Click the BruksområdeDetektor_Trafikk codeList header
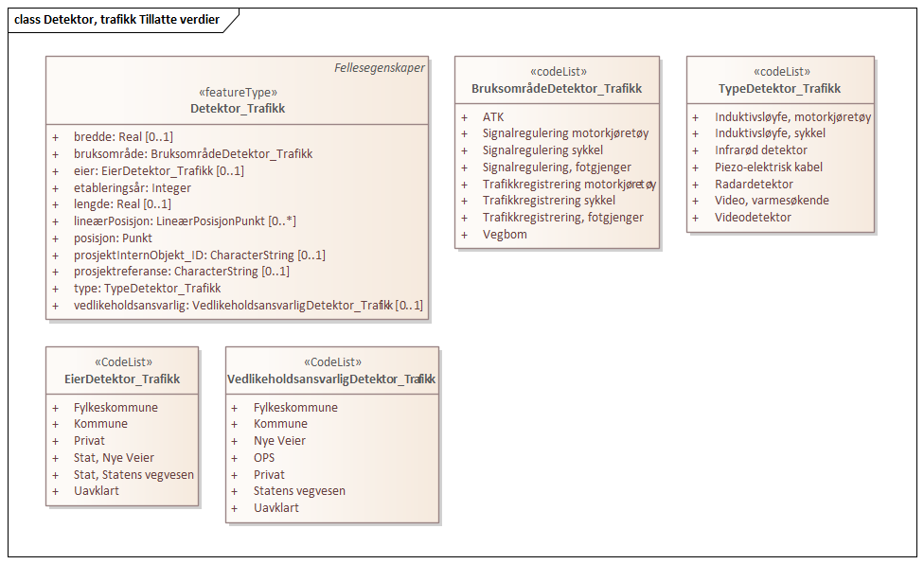 (556, 89)
